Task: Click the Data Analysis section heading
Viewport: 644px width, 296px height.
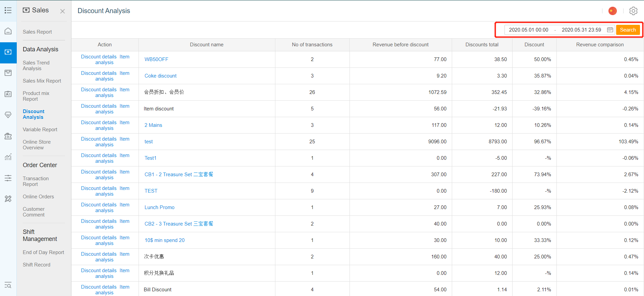Action: pos(41,49)
